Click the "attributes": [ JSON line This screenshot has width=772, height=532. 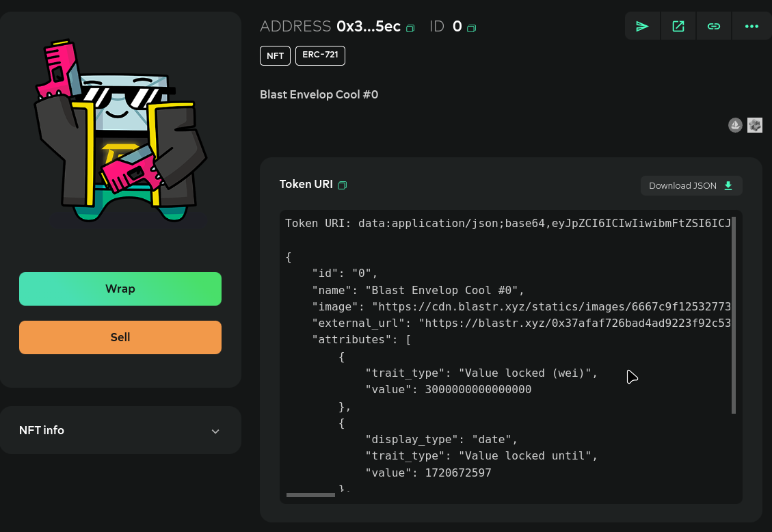click(361, 340)
